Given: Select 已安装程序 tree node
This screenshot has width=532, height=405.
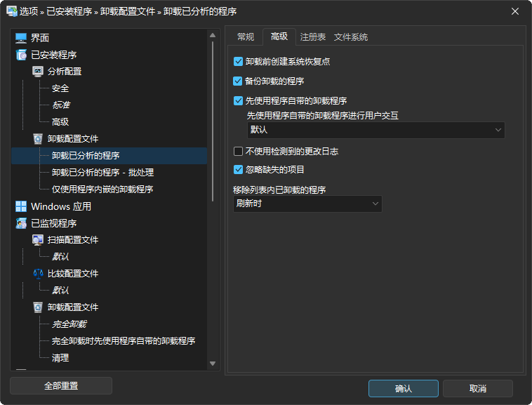Looking at the screenshot, I should point(53,55).
